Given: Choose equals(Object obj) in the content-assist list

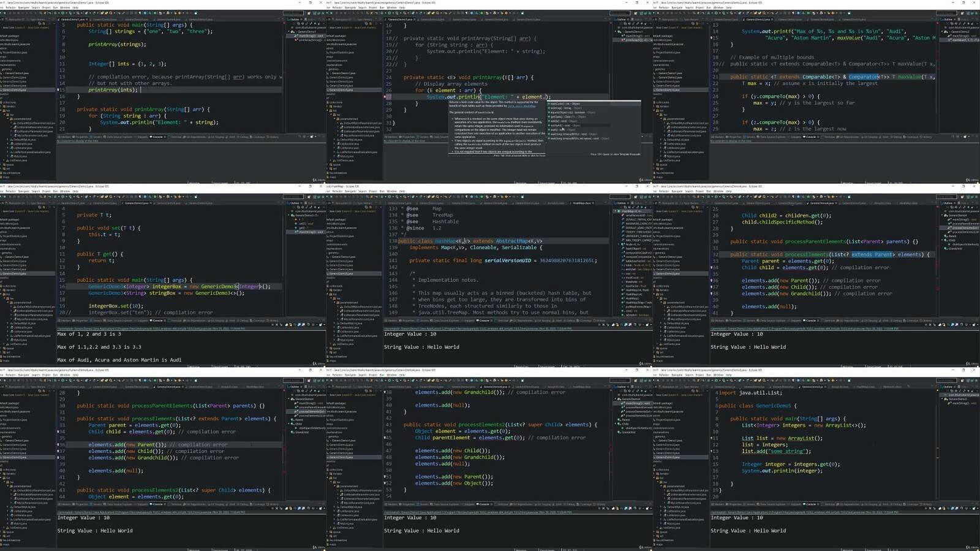Looking at the screenshot, I should click(573, 112).
